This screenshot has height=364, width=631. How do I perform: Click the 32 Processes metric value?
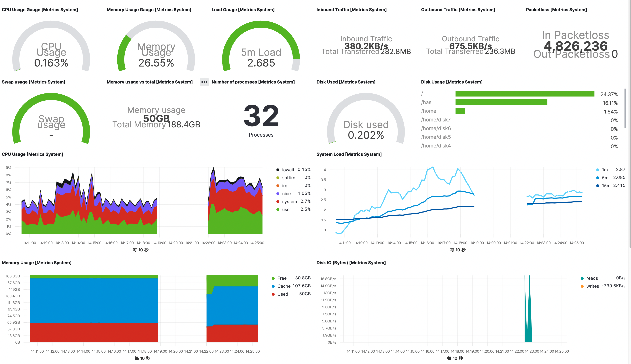pos(261,116)
